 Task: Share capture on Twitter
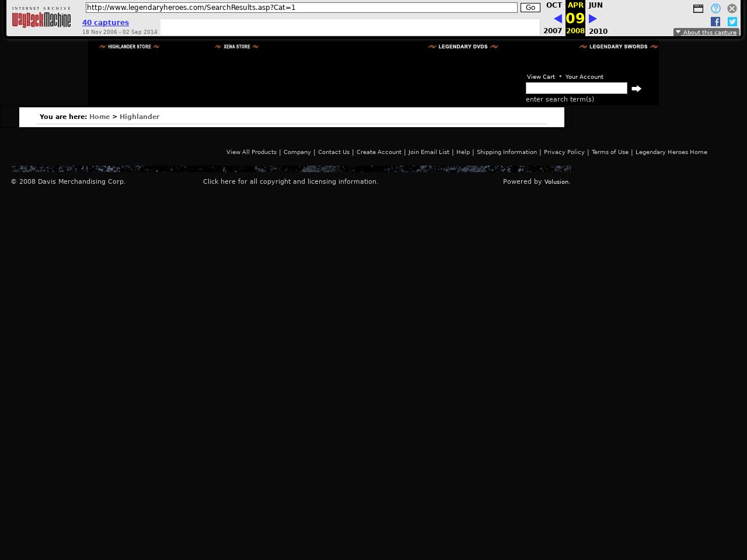tap(732, 22)
